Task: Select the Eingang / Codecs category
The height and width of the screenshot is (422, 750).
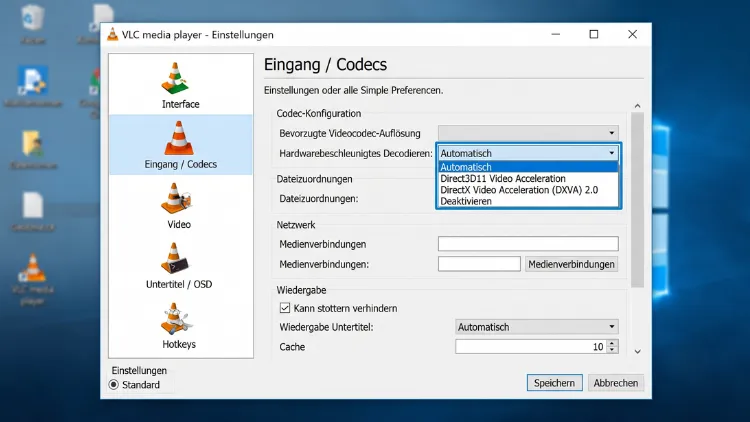Action: tap(180, 144)
